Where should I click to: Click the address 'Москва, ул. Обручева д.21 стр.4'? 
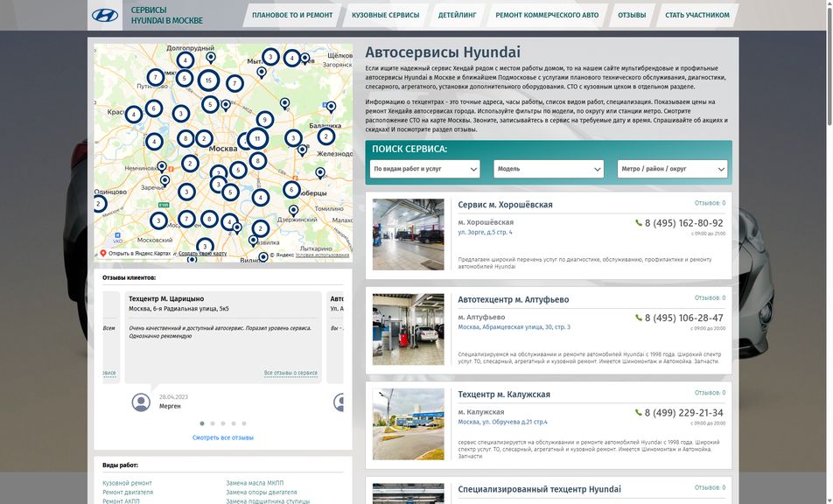502,423
